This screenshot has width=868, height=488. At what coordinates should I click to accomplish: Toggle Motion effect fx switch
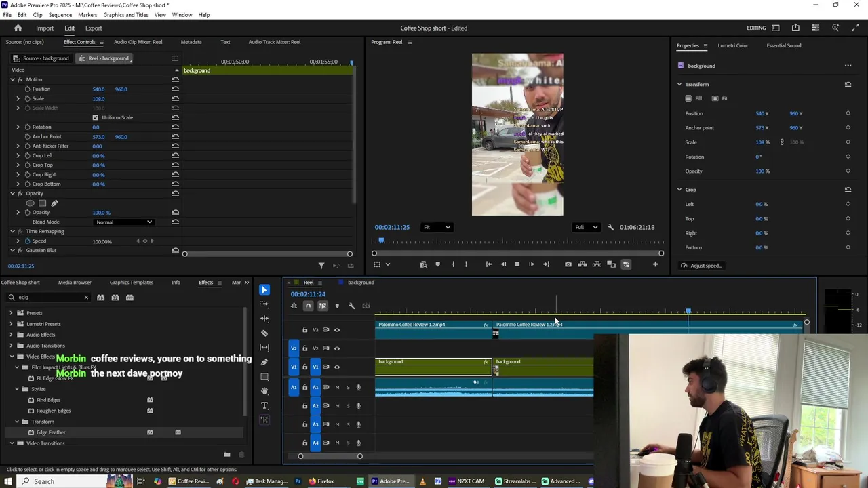coord(20,79)
